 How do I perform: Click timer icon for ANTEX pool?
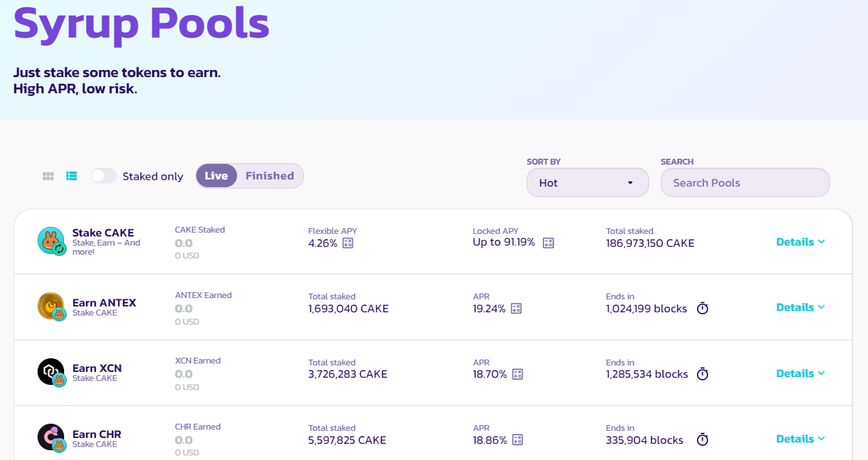[x=702, y=308]
